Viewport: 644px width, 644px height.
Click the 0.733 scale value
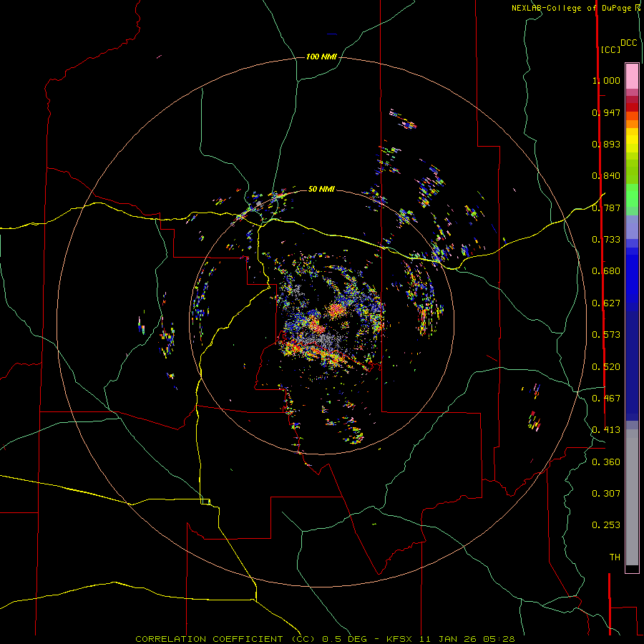606,240
